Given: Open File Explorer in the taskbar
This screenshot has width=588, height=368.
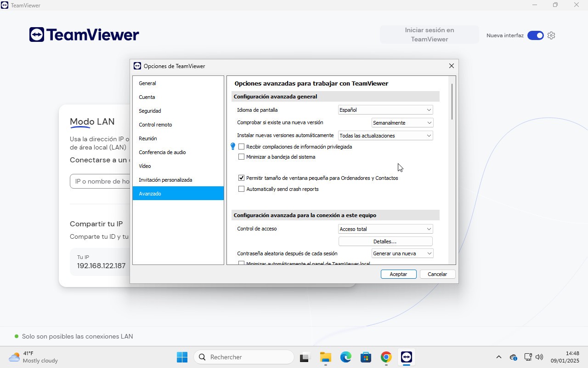Looking at the screenshot, I should (325, 357).
